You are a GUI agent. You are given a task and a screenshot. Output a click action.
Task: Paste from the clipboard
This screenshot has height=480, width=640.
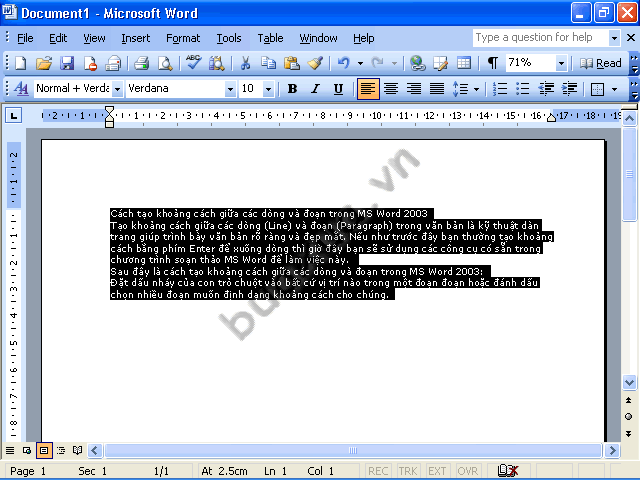(x=291, y=63)
